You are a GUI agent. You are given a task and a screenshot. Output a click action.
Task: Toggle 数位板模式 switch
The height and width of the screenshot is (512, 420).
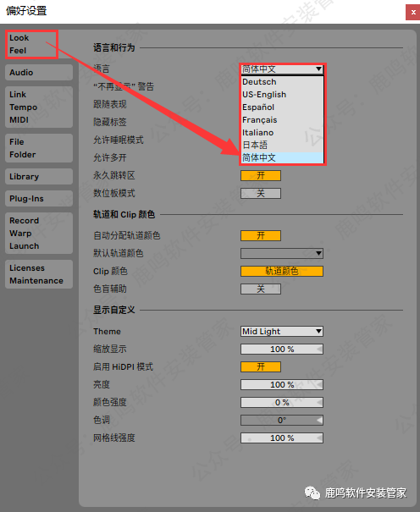pos(261,193)
